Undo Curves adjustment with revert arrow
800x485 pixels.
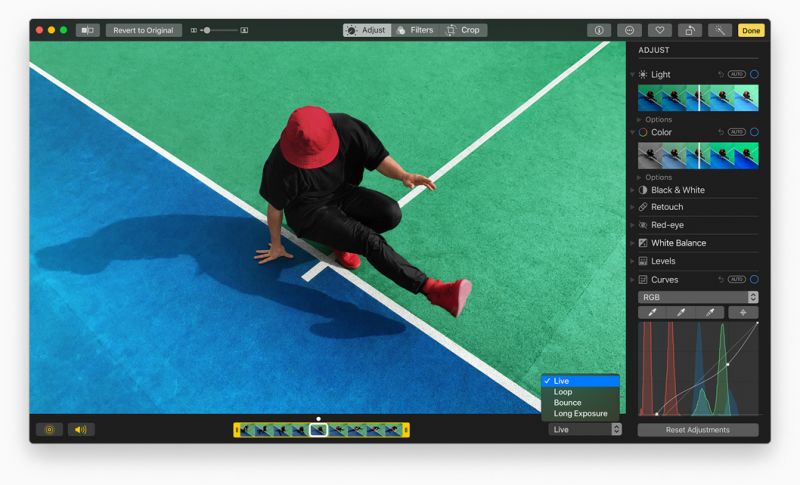721,279
